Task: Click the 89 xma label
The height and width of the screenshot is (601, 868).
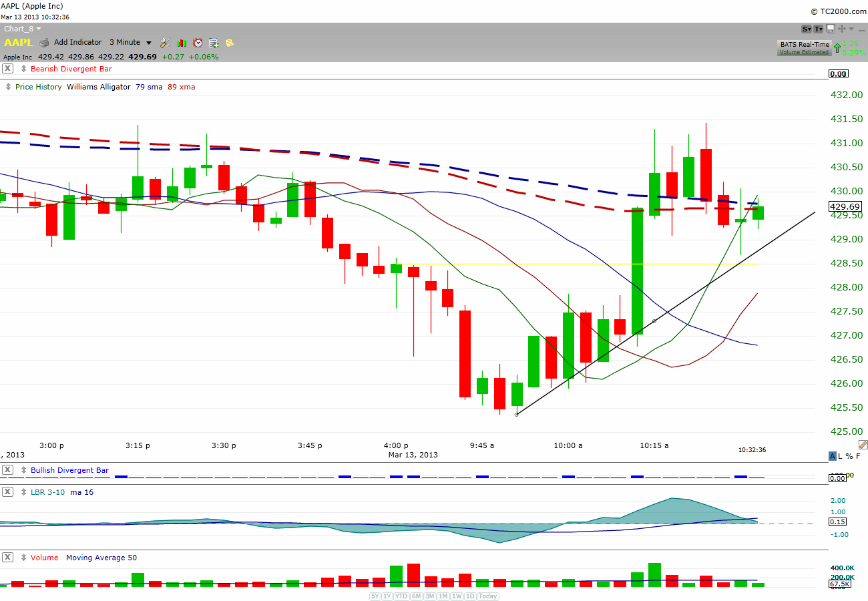Action: click(182, 87)
